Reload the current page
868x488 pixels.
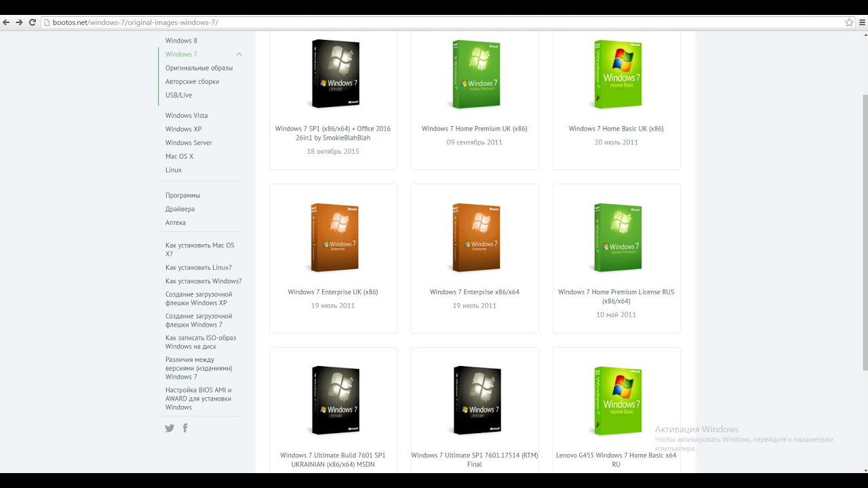click(x=32, y=22)
